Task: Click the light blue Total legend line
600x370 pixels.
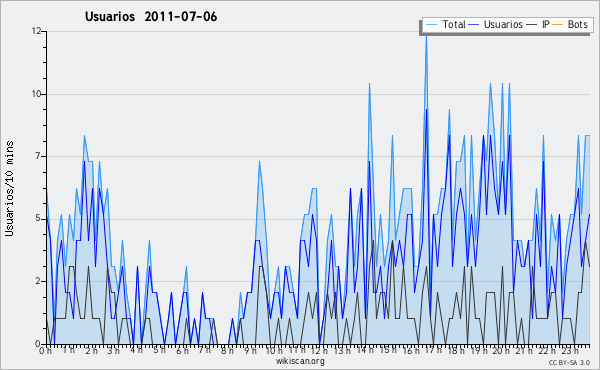Action: (431, 25)
